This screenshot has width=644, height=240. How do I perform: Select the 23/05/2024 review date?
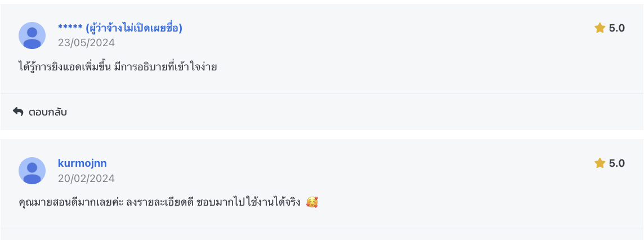click(86, 43)
